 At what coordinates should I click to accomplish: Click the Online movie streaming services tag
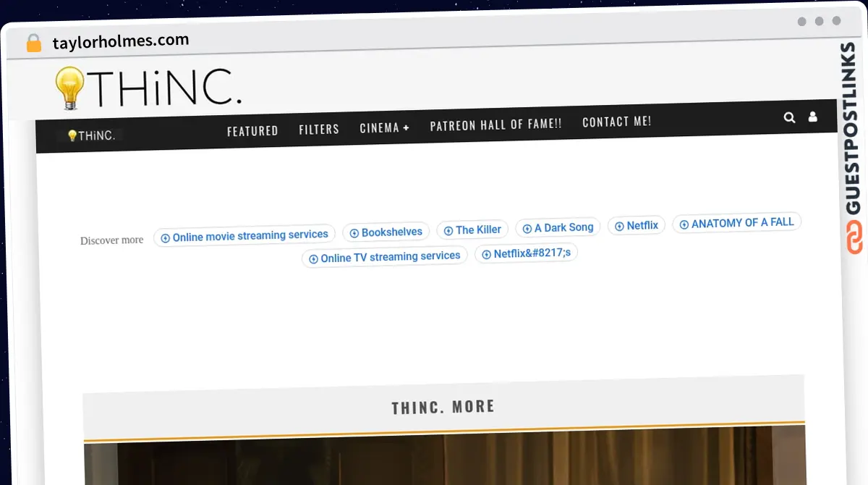pos(244,234)
